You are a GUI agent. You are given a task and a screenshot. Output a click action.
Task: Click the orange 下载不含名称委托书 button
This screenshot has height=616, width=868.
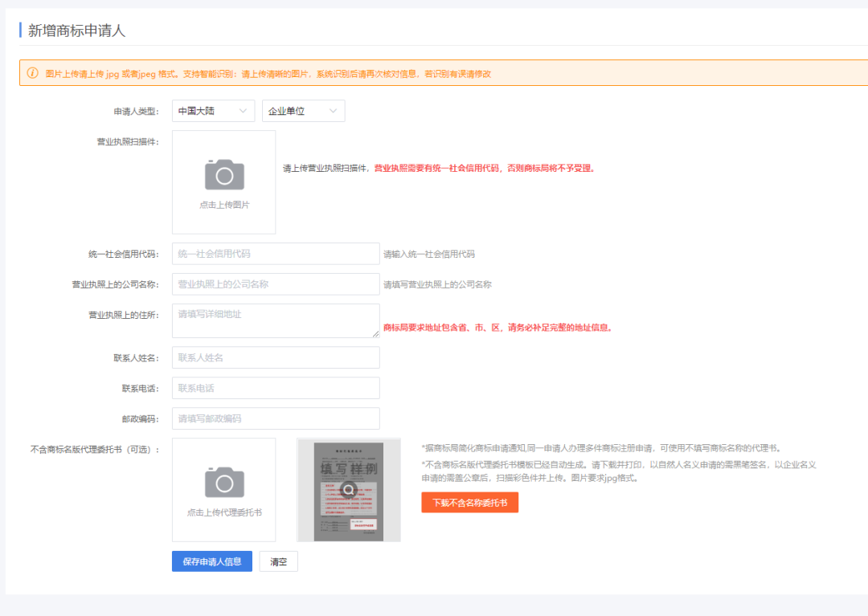point(469,502)
